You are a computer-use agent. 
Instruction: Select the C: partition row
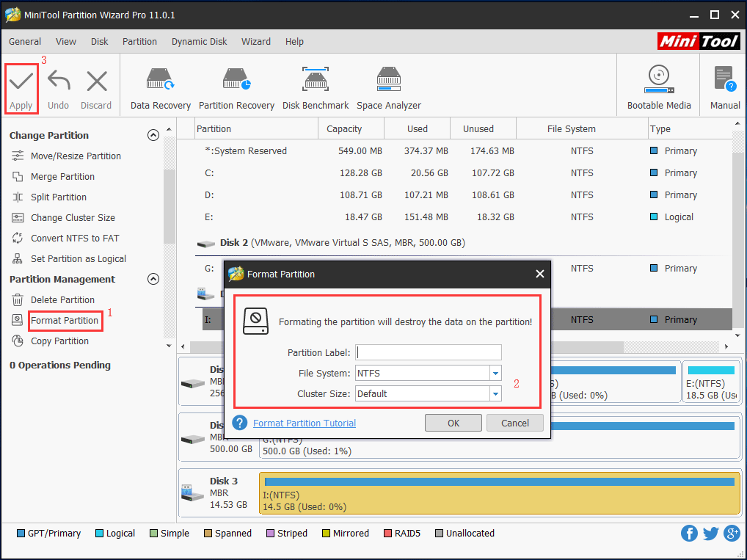coord(464,172)
